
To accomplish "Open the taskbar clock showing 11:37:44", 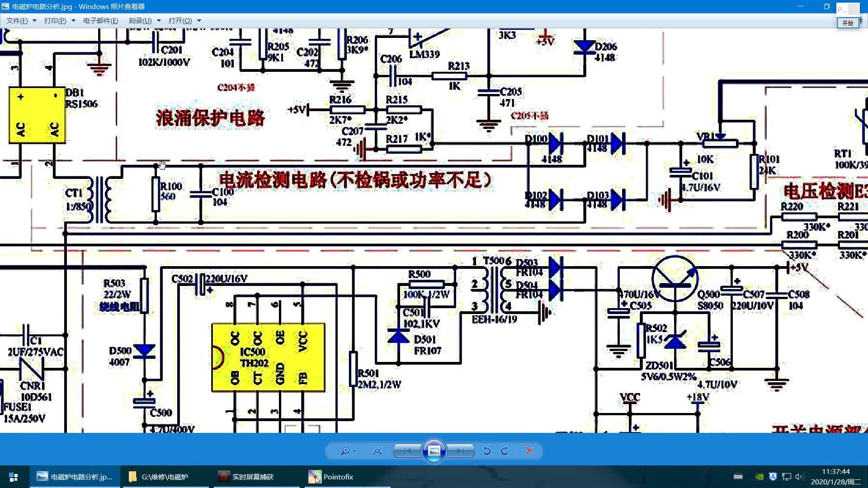I will click(836, 477).
